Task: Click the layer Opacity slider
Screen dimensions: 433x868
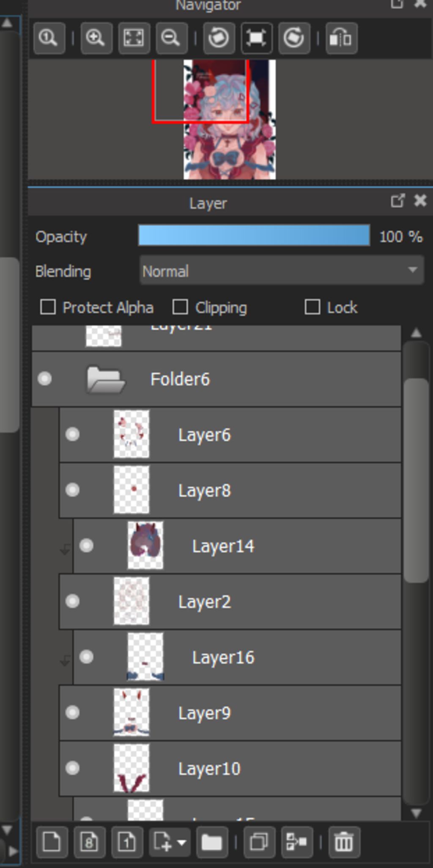Action: 254,236
